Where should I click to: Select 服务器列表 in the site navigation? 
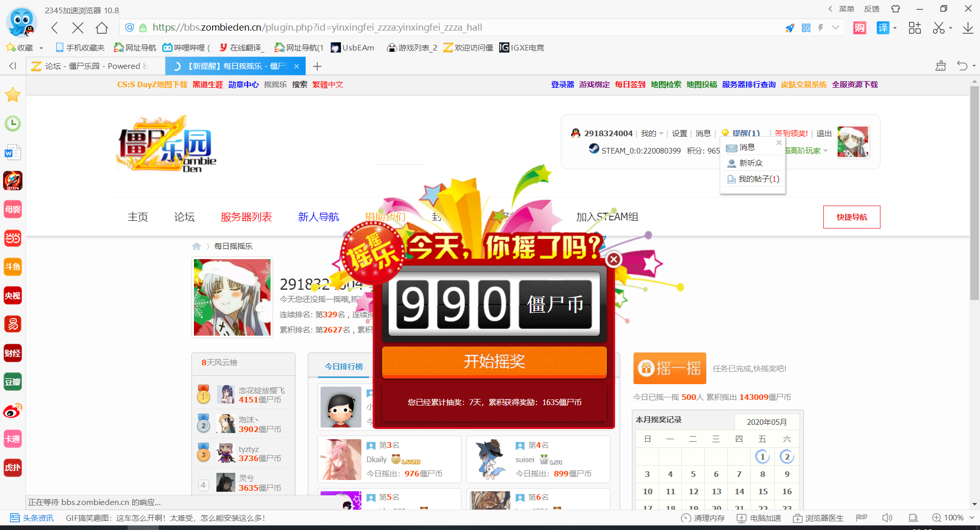click(247, 217)
